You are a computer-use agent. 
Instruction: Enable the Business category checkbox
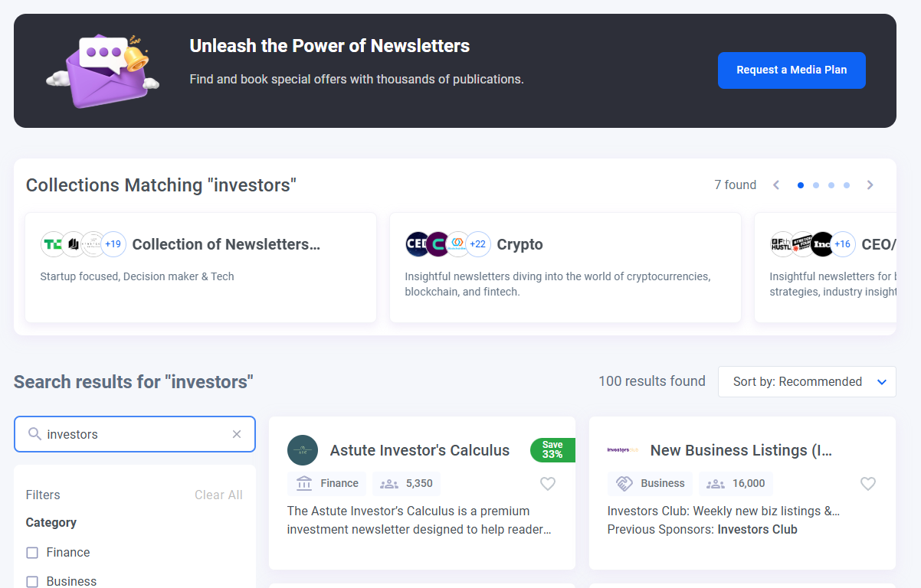point(32,582)
